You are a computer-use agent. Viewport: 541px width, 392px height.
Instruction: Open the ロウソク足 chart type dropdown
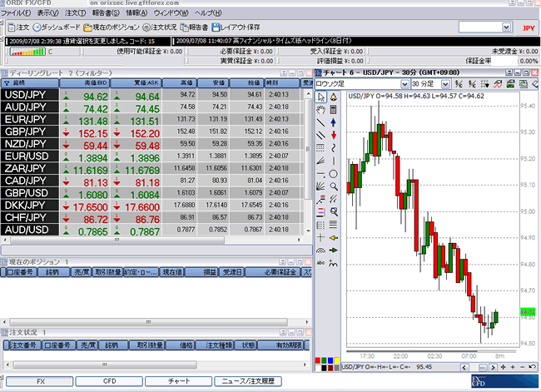405,84
